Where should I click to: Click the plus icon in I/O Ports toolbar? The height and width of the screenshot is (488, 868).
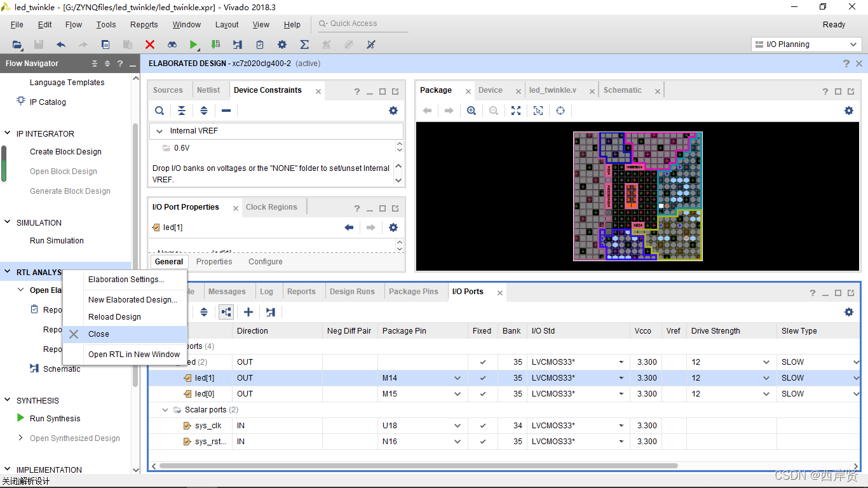248,312
